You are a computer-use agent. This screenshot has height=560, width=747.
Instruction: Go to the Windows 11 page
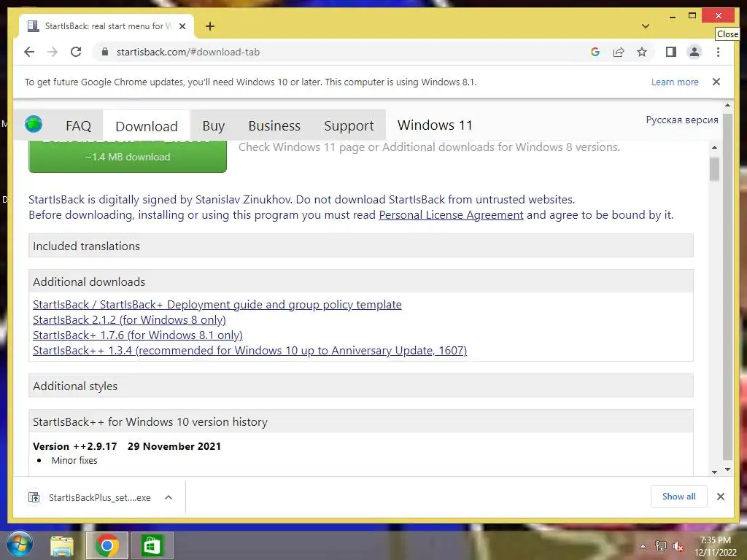point(435,125)
